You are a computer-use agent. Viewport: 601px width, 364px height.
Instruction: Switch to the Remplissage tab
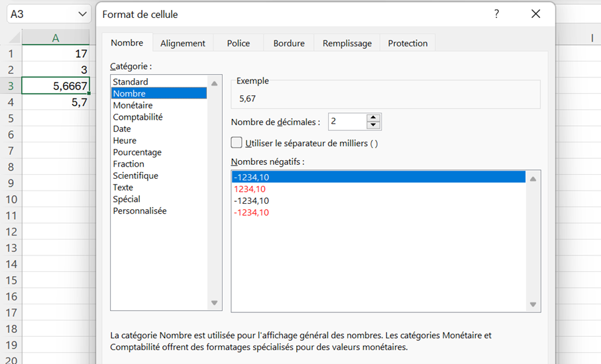(x=347, y=43)
